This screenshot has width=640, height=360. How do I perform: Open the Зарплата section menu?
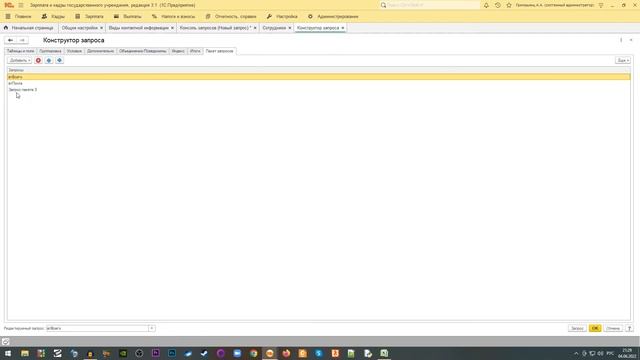tap(89, 16)
